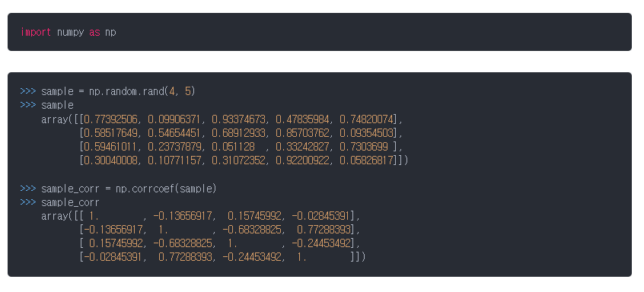
Task: Select the value 0.58517649 in sample array
Action: click(111, 133)
